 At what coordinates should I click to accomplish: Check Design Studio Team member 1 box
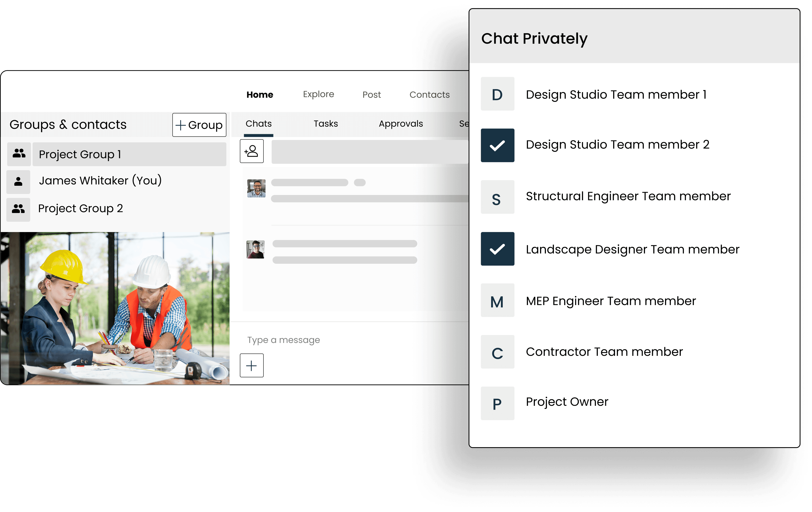point(497,94)
